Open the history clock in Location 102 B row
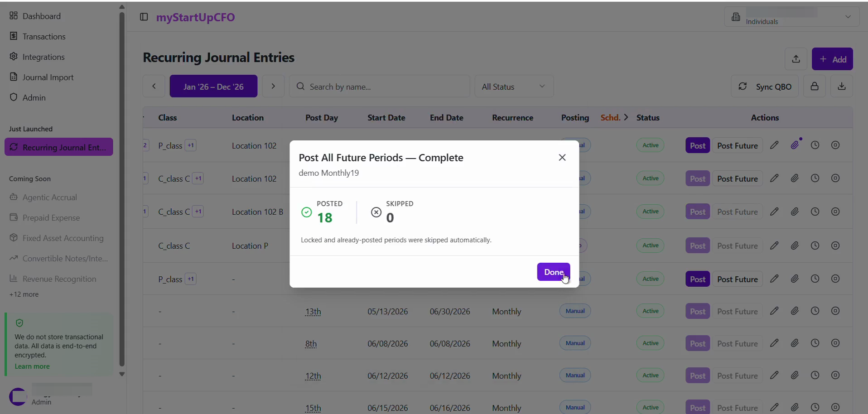868x414 pixels. [x=815, y=212]
